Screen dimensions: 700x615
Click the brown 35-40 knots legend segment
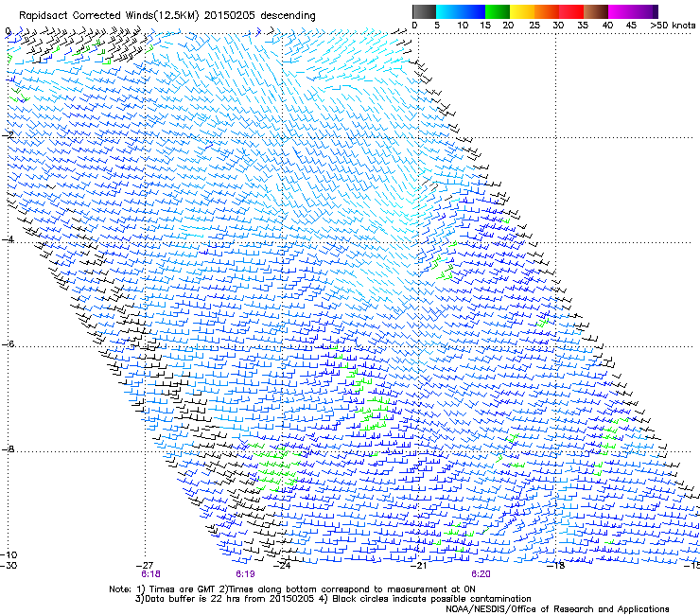596,11
